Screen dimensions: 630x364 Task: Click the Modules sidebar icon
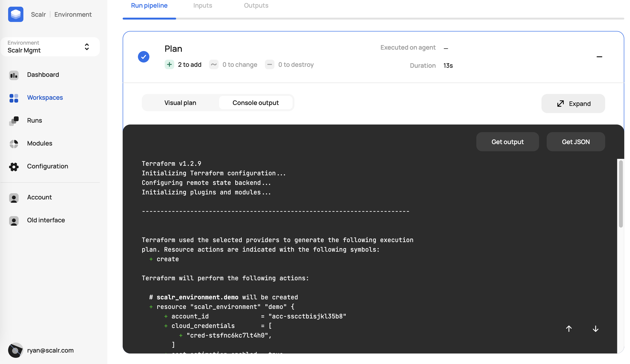pos(14,144)
